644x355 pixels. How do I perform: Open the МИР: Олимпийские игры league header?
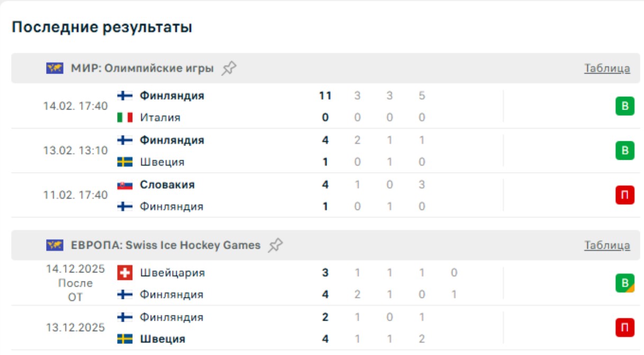click(x=142, y=68)
